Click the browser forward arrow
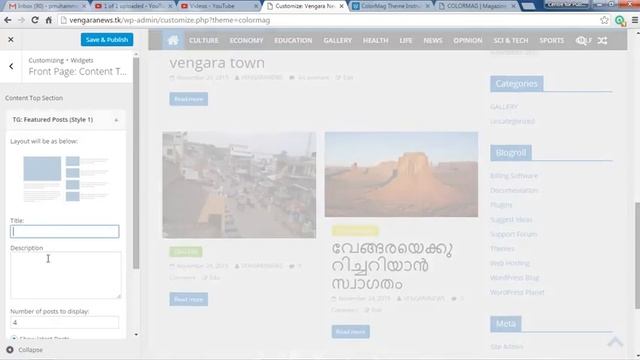This screenshot has height=360, width=640. 21,20
